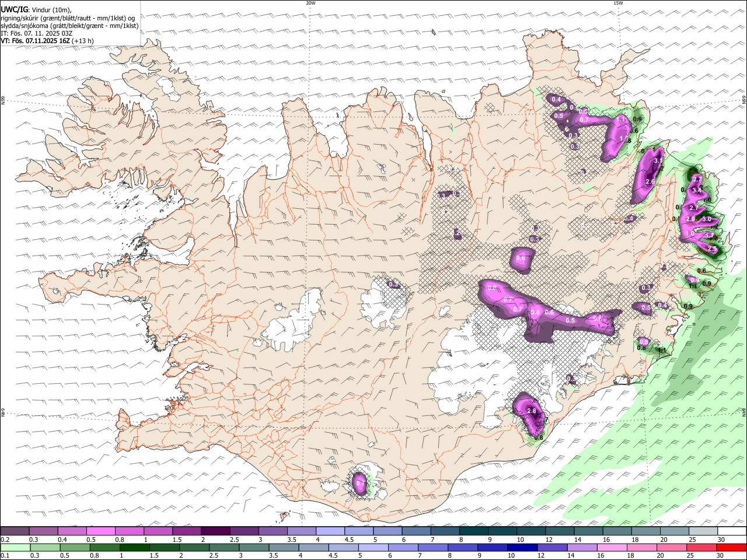Click the 'rigning/skúrir (grænt/blátt/rautt - mm/1klst) og' line
This screenshot has height=560, width=747.
pos(68,17)
